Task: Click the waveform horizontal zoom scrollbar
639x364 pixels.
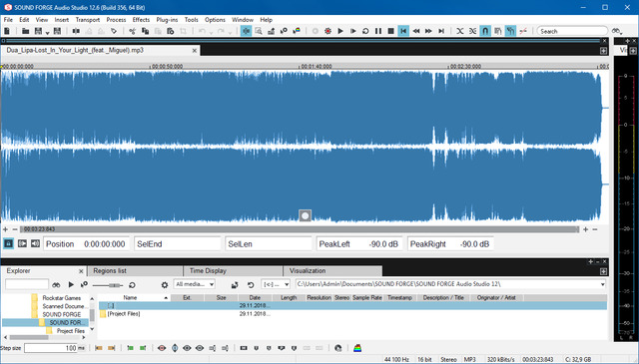Action: click(x=300, y=229)
